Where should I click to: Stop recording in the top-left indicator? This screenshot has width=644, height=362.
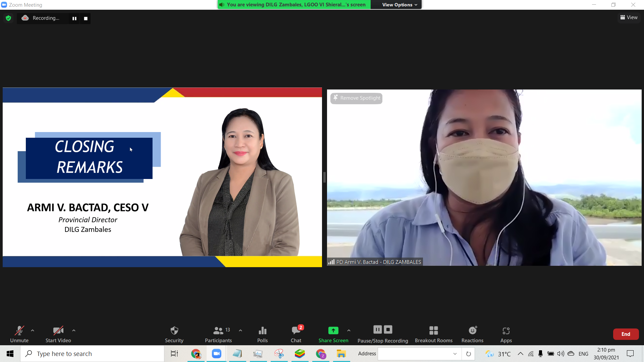(86, 18)
